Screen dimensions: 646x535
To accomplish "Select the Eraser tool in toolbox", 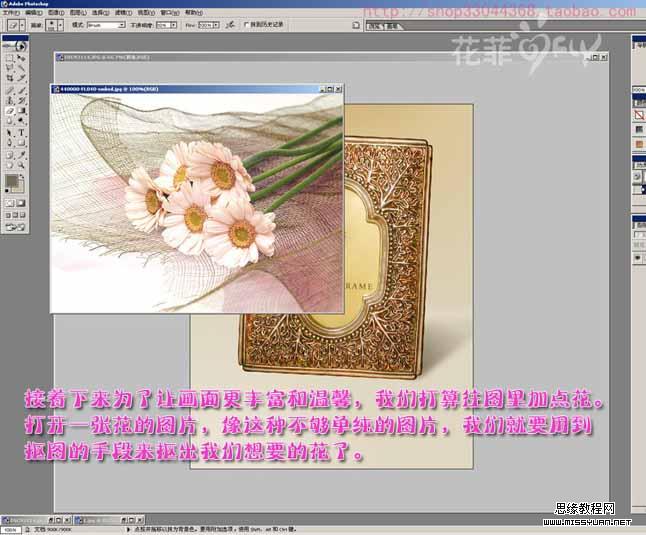I will tap(9, 111).
